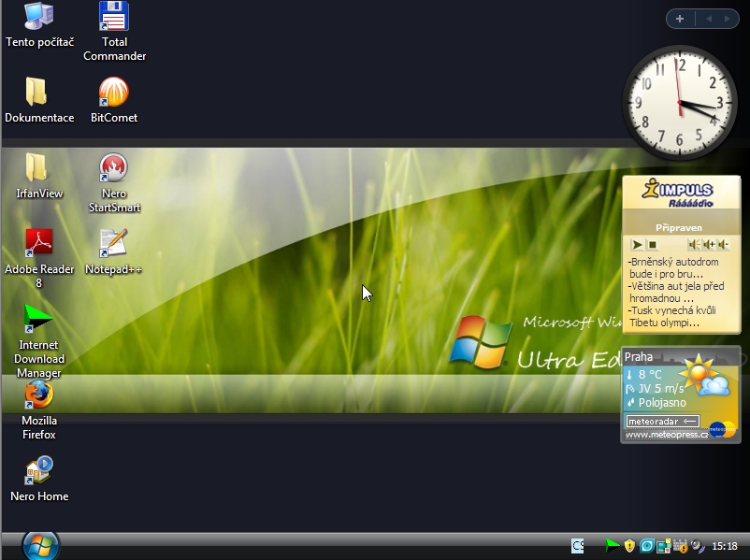Screen dimensions: 750x560
Task: Open the speaker volume tray icon
Action: (698, 546)
